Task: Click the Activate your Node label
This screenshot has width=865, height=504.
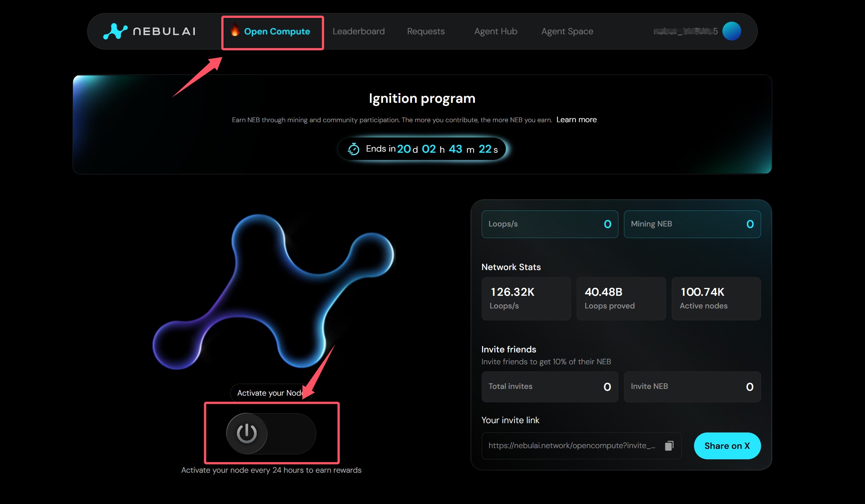Action: [271, 393]
